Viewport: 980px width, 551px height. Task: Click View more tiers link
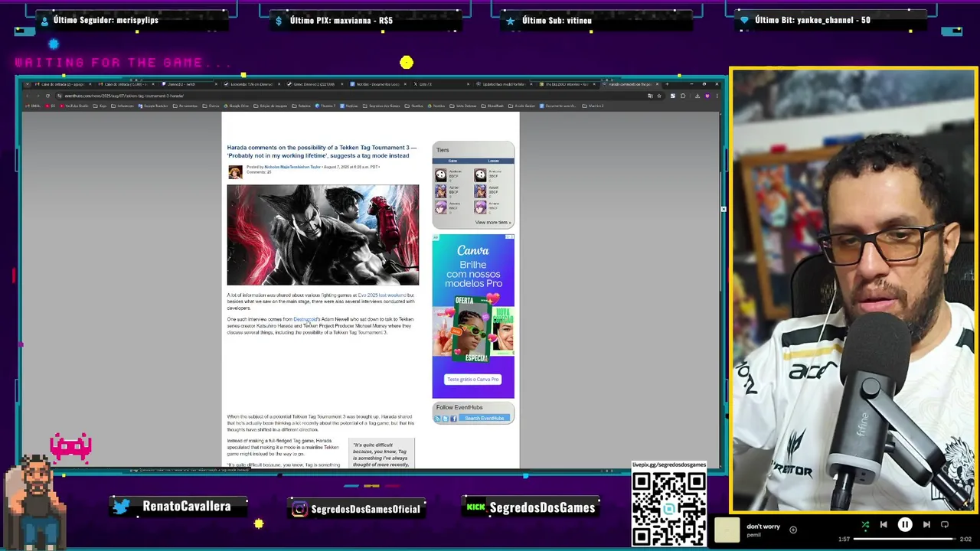[x=492, y=223]
